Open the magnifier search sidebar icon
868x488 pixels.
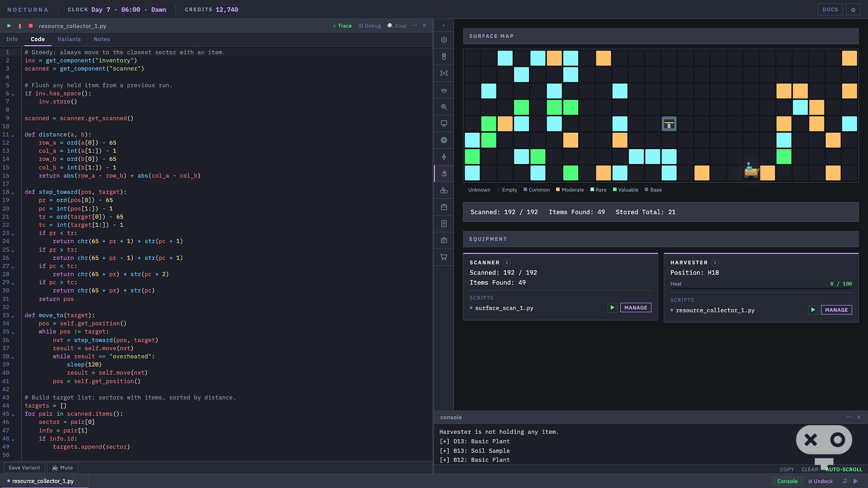pyautogui.click(x=444, y=107)
